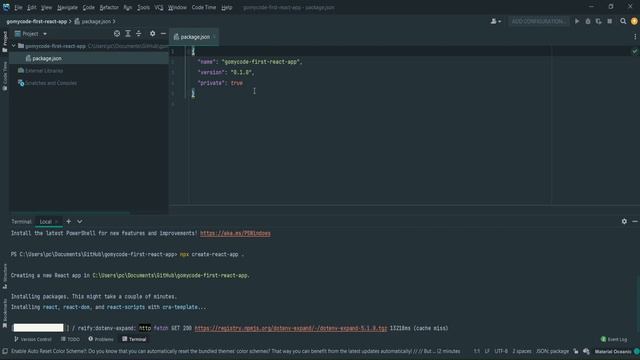Screen dimensions: 640x360
Task: Open the Event Log
Action: (614, 339)
